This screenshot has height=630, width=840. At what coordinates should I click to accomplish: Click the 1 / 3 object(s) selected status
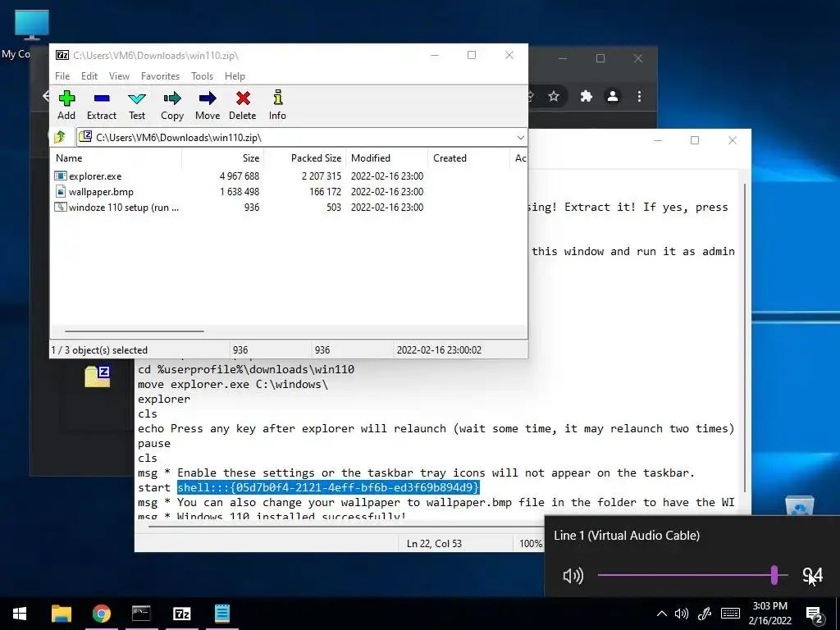(x=99, y=349)
